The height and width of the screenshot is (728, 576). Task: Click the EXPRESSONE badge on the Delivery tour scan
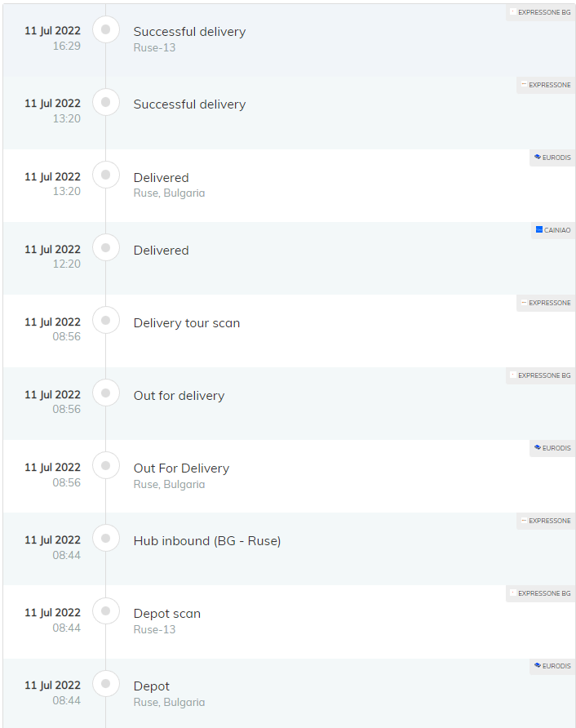[546, 303]
